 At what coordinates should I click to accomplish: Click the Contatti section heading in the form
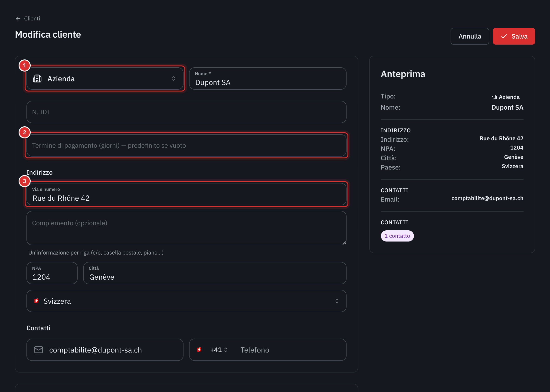38,328
